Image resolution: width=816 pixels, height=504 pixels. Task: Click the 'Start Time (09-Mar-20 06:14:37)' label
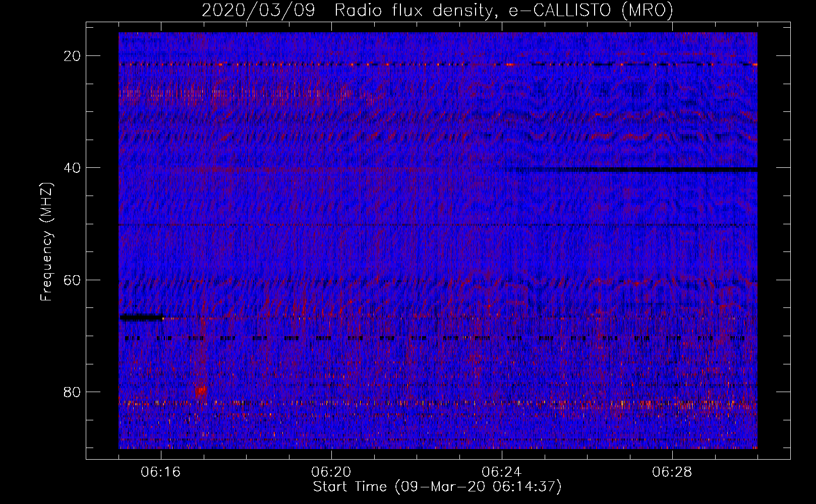pyautogui.click(x=437, y=487)
